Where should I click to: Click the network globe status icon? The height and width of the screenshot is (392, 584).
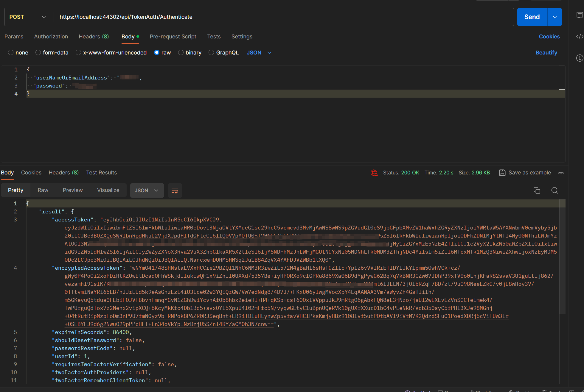tap(374, 173)
